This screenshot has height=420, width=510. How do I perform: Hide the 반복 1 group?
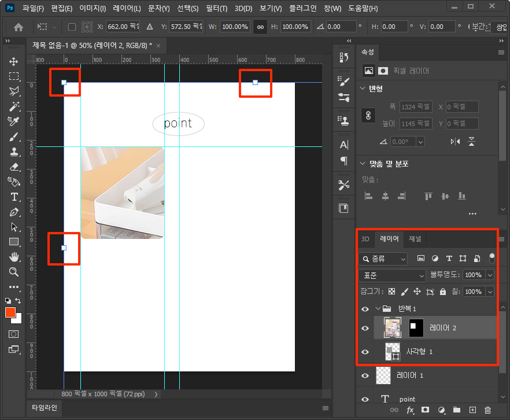pyautogui.click(x=365, y=309)
